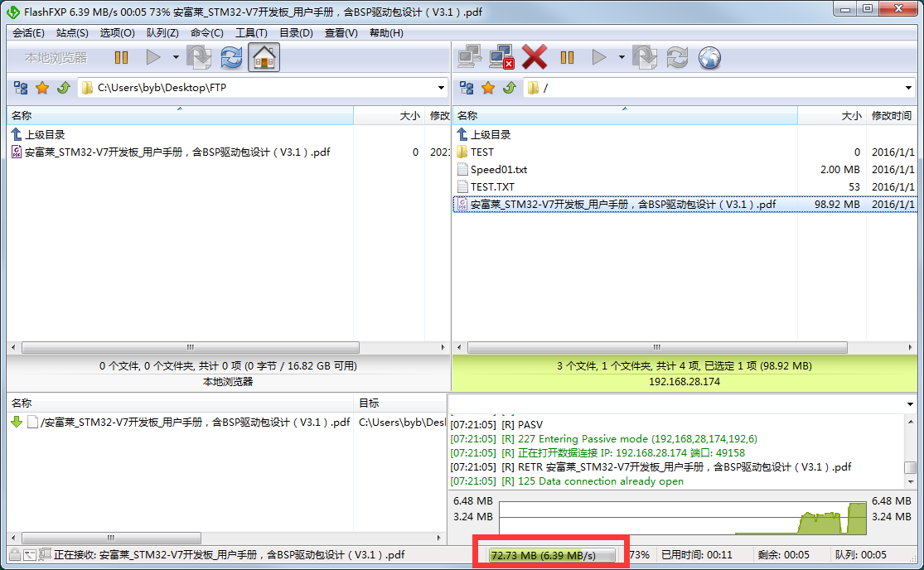Pause the remote-pane transfer
The height and width of the screenshot is (570, 924).
click(x=567, y=57)
